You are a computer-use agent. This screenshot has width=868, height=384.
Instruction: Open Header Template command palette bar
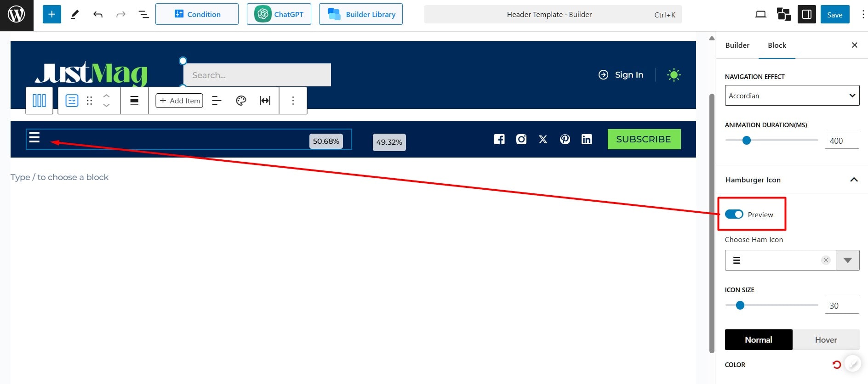pos(553,14)
